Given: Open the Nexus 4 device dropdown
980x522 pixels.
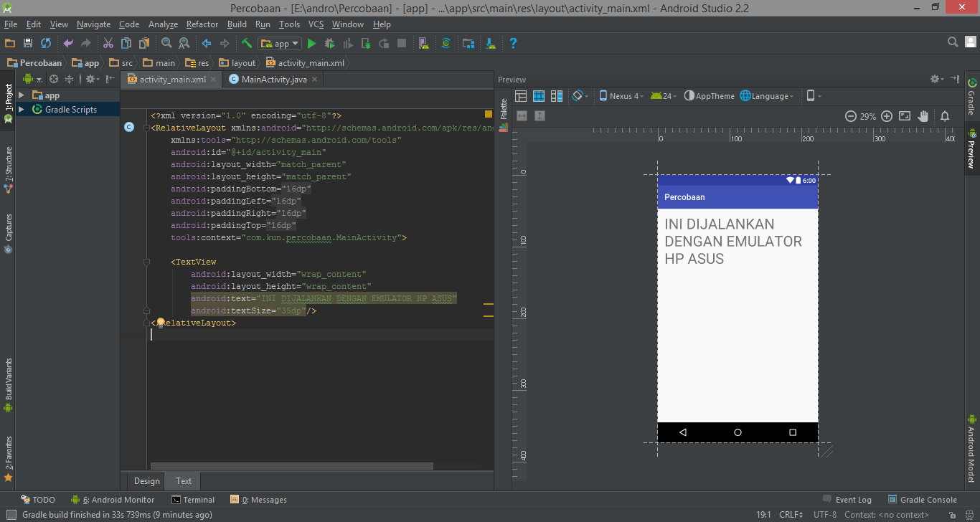Looking at the screenshot, I should pos(621,96).
